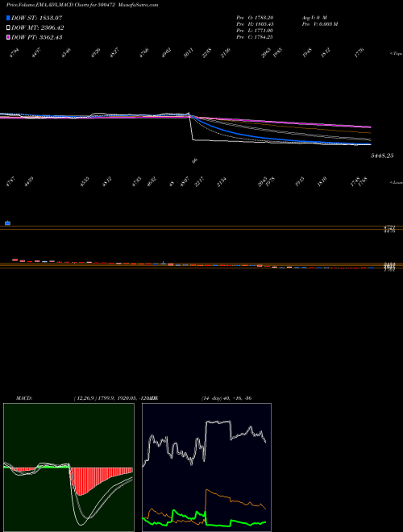Click the white DOW MT legend swatch

8,28
